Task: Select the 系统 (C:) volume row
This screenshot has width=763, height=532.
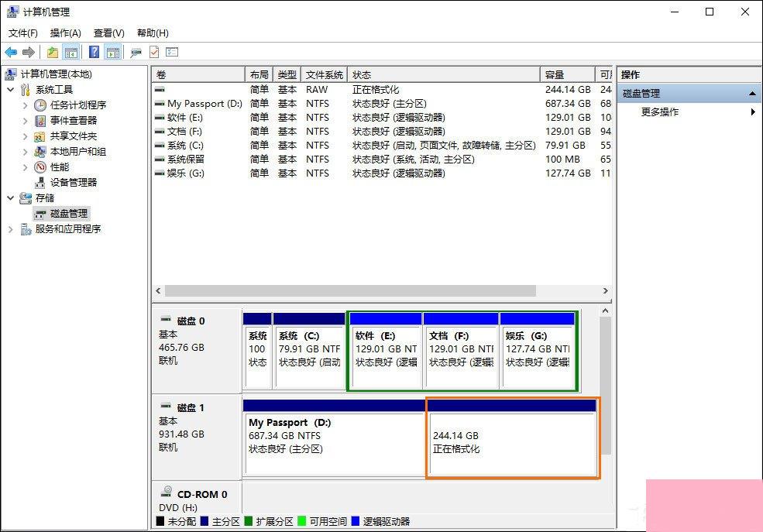Action: (x=382, y=146)
